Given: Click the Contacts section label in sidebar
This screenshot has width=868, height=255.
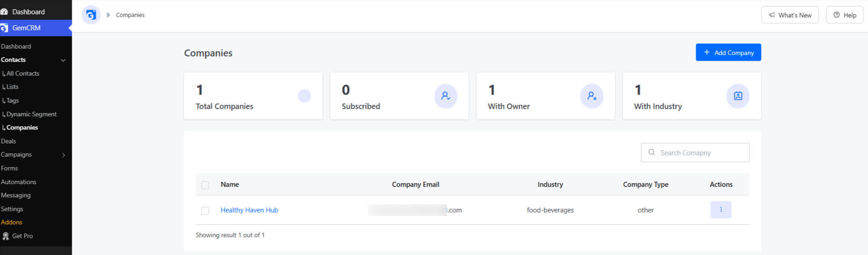Looking at the screenshot, I should pyautogui.click(x=13, y=60).
